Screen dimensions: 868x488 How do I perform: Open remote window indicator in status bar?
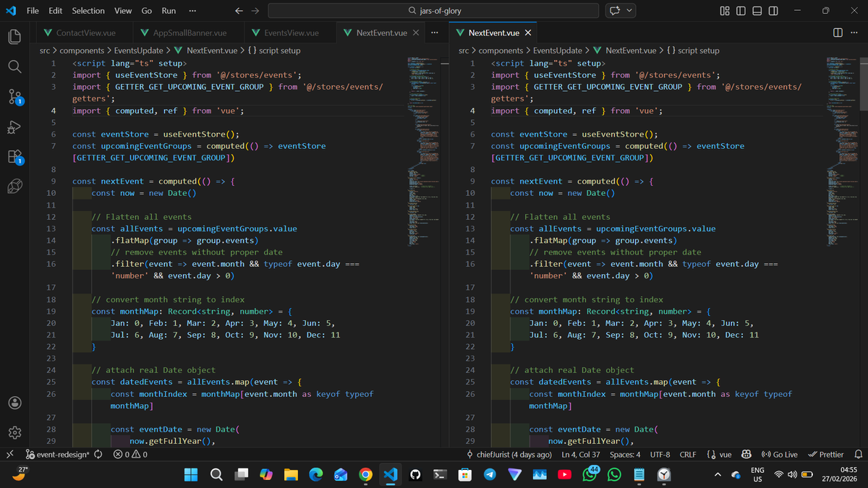click(9, 455)
